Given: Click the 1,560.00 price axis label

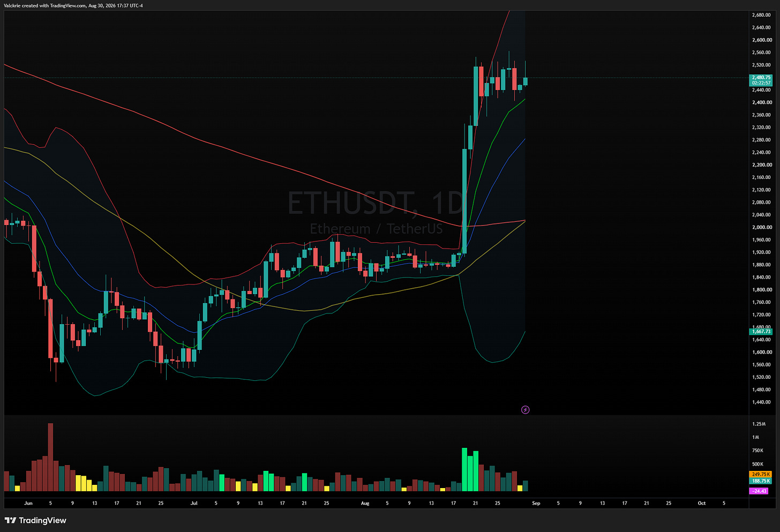Looking at the screenshot, I should (x=761, y=365).
